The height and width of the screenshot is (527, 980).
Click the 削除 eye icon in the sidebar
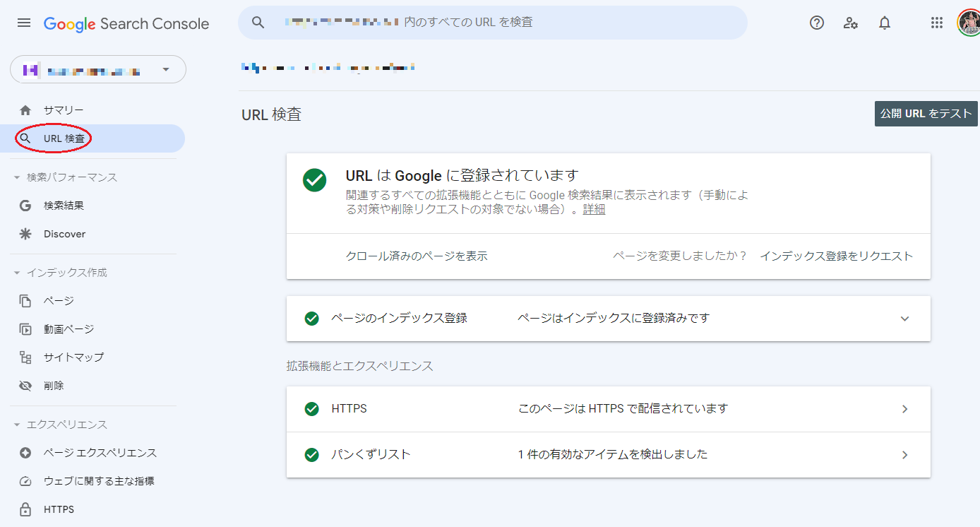tap(25, 386)
